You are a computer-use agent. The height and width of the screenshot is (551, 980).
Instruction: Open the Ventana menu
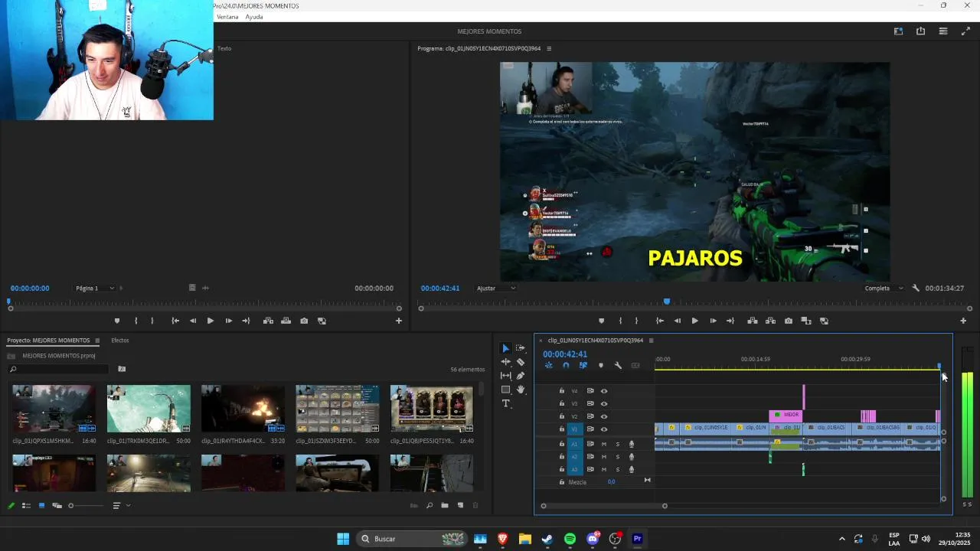(x=227, y=17)
